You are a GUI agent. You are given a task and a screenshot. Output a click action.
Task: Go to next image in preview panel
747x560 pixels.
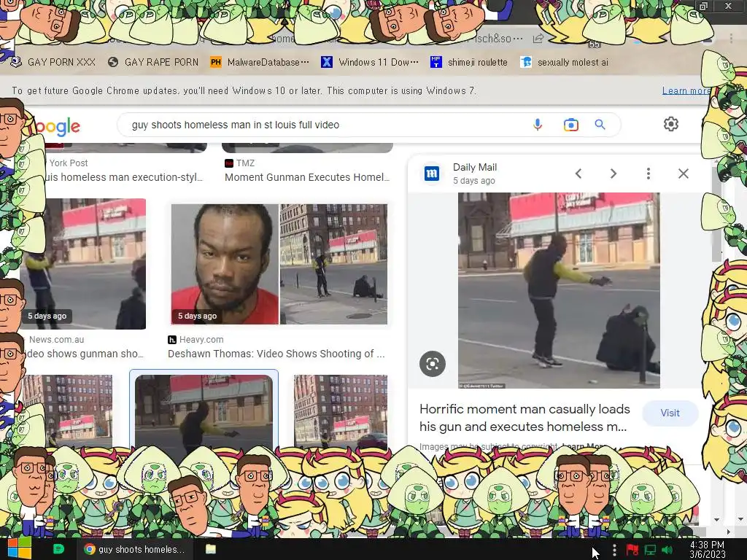click(x=614, y=174)
